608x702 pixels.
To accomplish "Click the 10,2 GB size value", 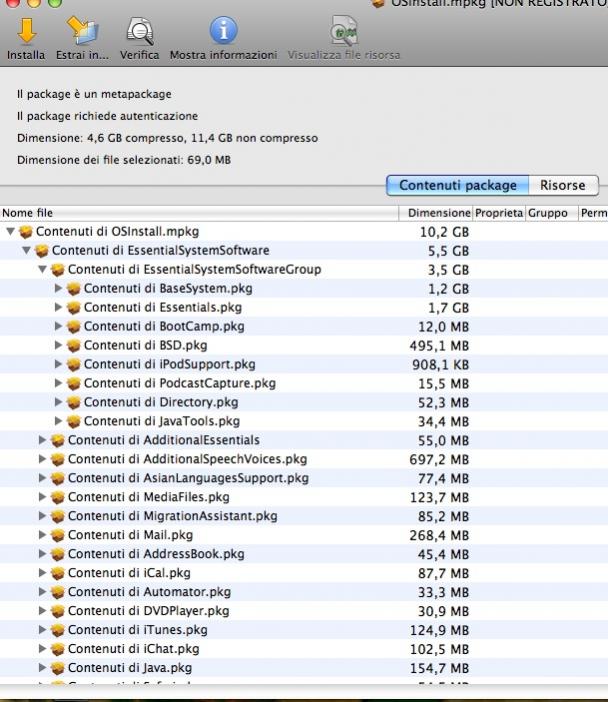I will 445,232.
